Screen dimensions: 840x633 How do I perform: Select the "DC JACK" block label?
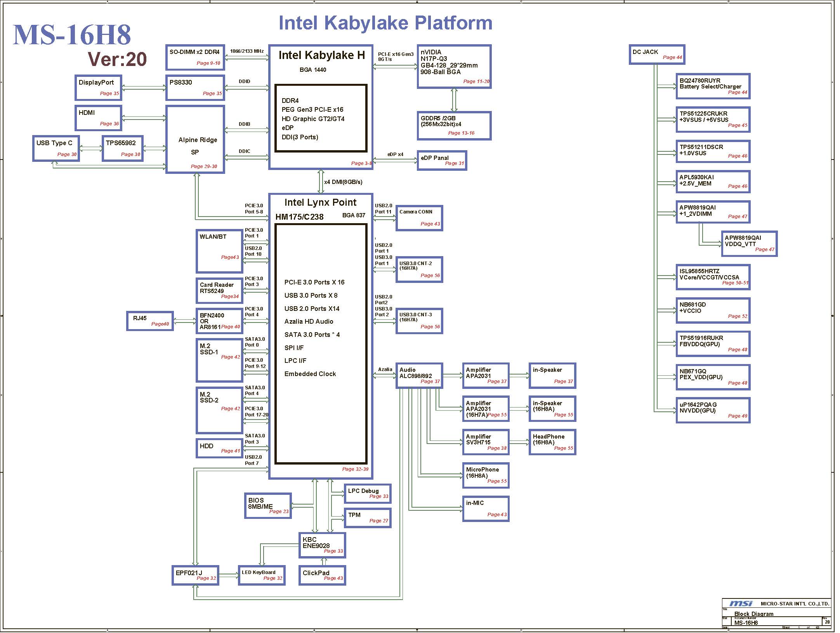click(645, 52)
